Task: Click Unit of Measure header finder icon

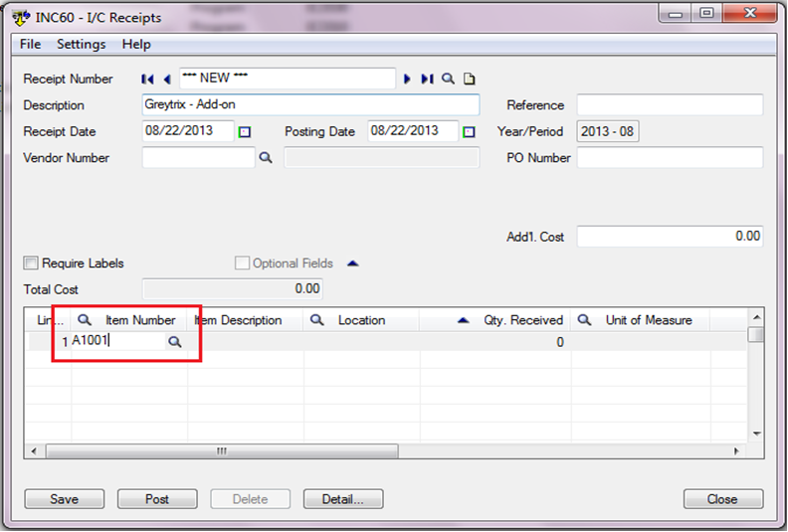Action: pyautogui.click(x=584, y=320)
